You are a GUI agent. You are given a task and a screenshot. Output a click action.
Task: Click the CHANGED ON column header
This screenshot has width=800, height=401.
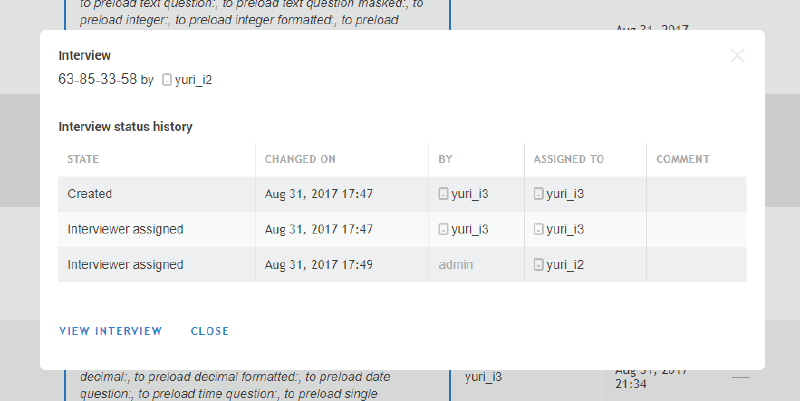tap(300, 159)
